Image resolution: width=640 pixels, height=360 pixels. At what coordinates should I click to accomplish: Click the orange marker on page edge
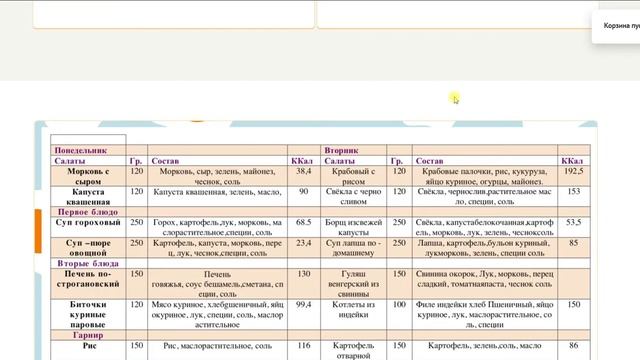click(38, 231)
